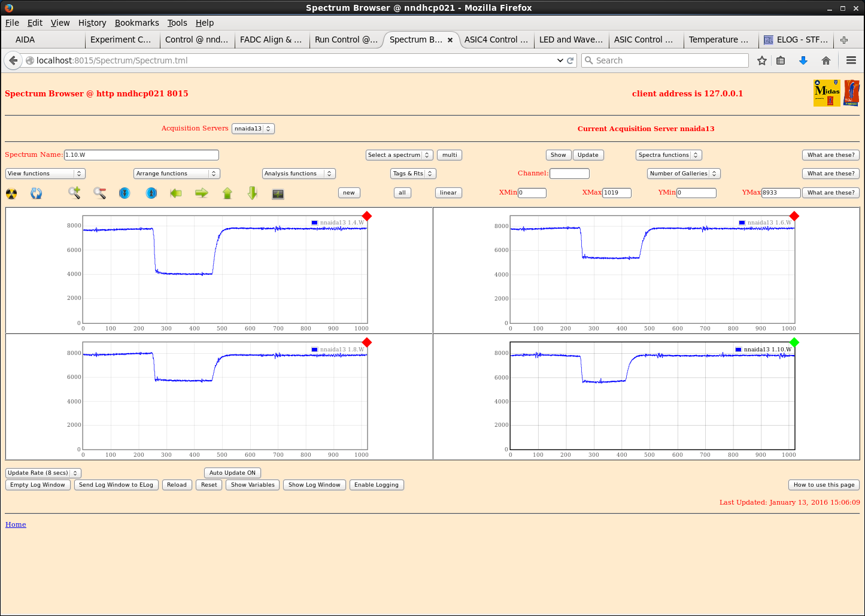Switch to the Temperature tab
The height and width of the screenshot is (616, 865).
tap(721, 40)
